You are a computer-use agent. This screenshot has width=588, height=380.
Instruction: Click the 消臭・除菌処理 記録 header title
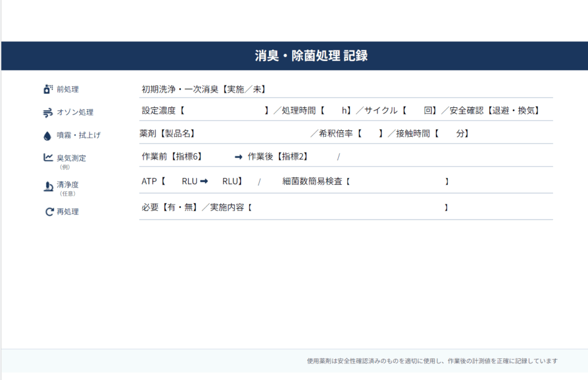[310, 56]
